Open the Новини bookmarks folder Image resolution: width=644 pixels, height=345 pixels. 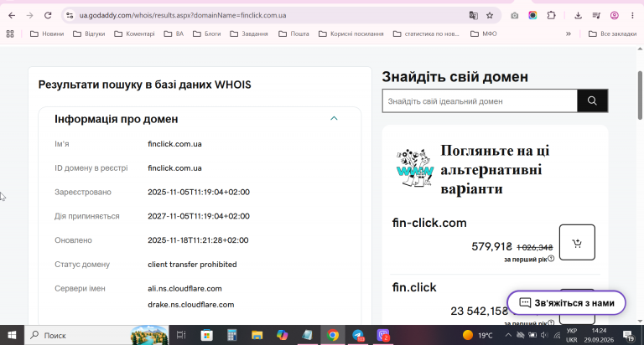(47, 33)
